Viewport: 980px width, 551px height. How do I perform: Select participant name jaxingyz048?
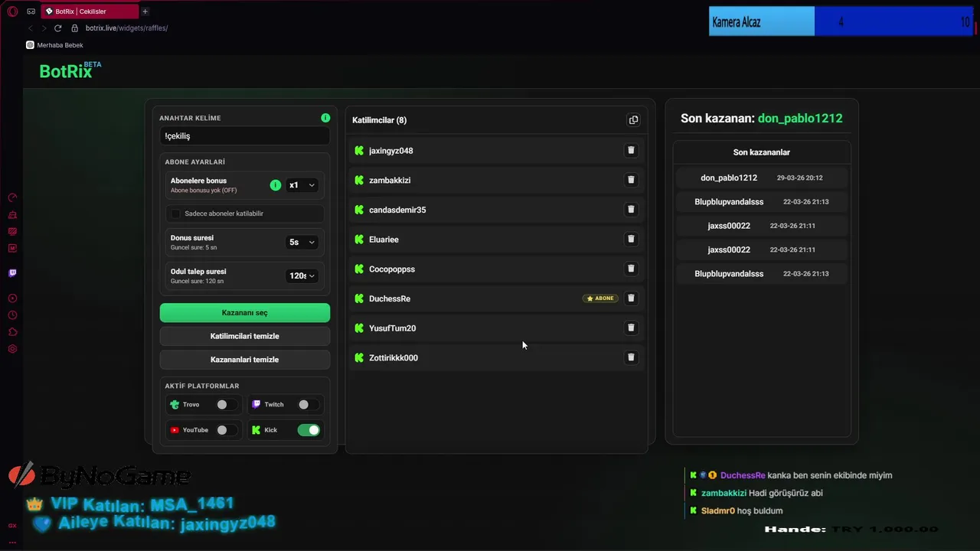click(390, 151)
